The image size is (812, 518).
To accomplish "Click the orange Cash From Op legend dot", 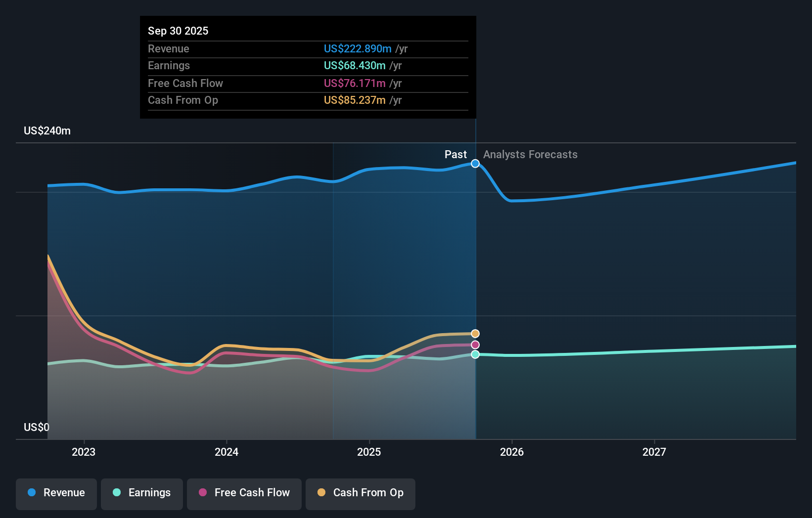I will click(x=321, y=493).
